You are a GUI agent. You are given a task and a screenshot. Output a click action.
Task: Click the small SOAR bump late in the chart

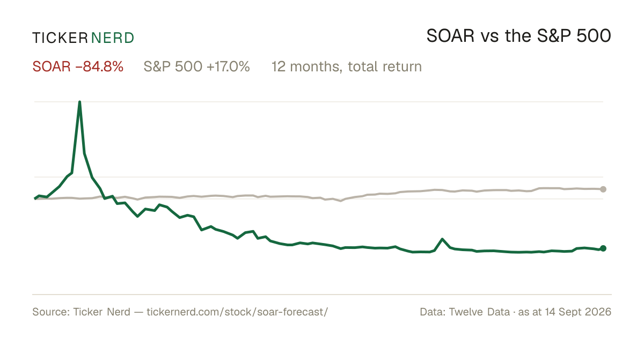click(442, 239)
